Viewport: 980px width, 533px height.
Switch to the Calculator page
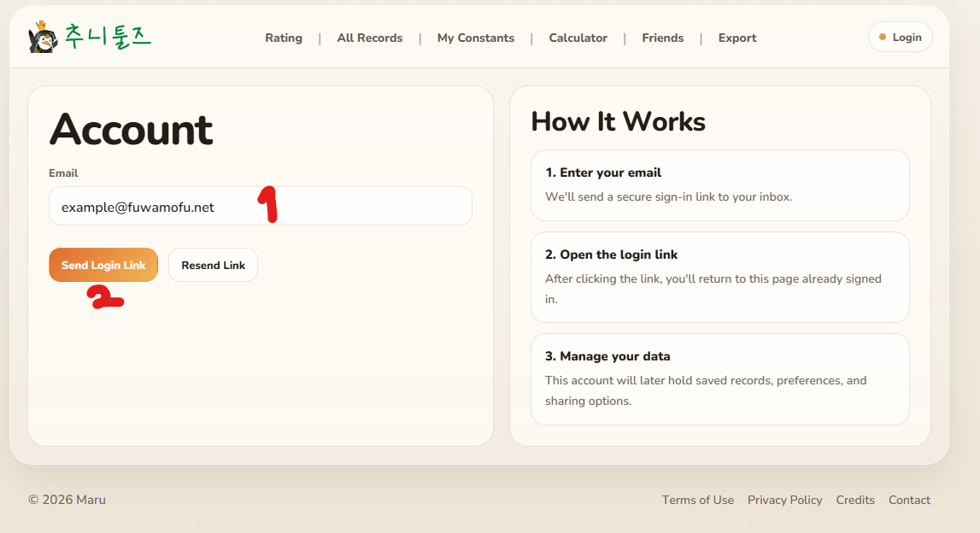[x=578, y=38]
